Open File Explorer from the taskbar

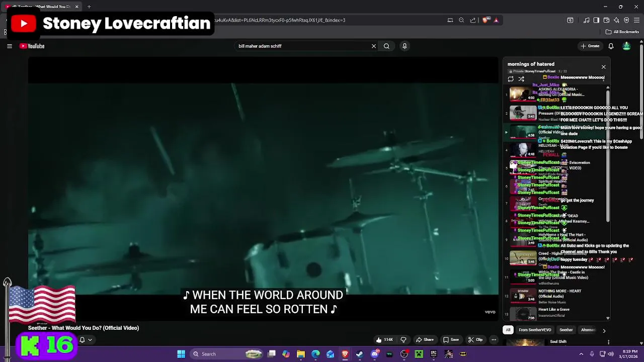[x=301, y=354]
